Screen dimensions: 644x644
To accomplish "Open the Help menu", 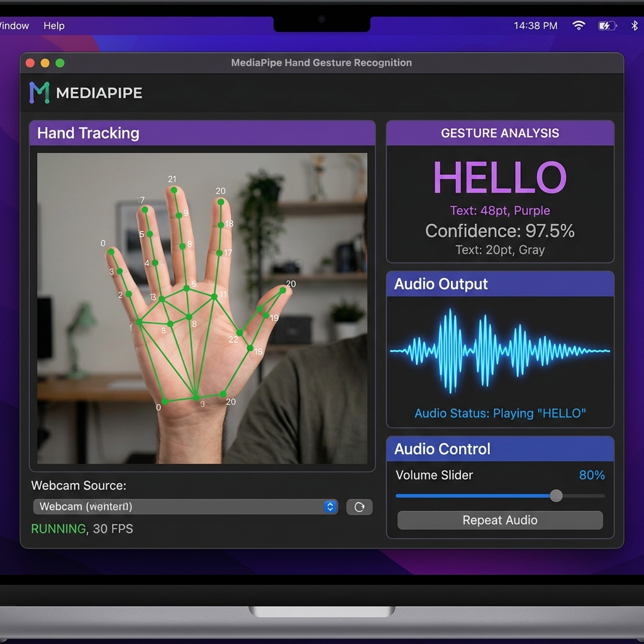I will coord(54,25).
